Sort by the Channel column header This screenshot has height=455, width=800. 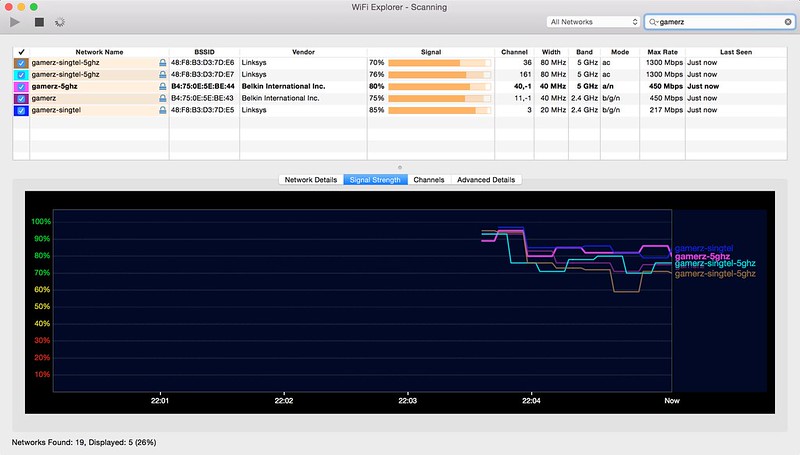514,51
